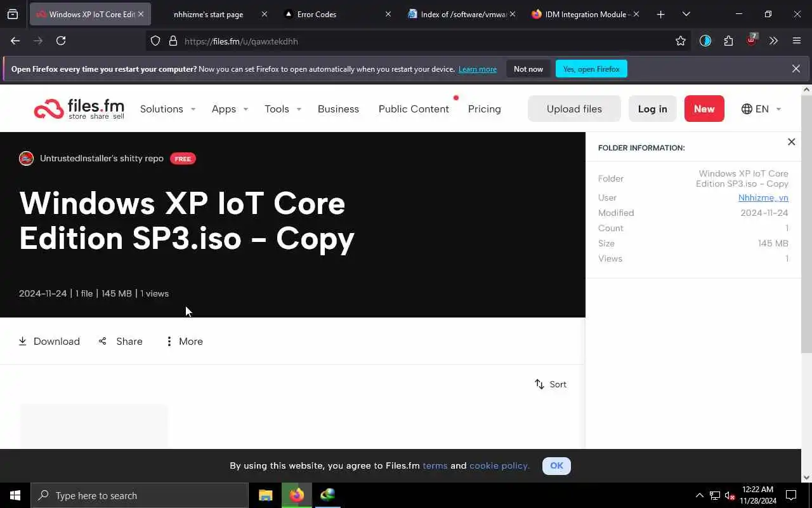Open UntrustedInstaller's shitty repo link

click(x=101, y=158)
